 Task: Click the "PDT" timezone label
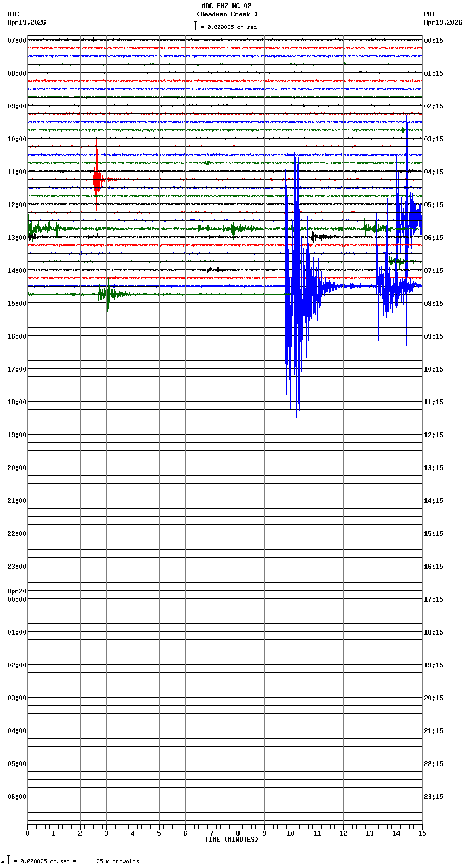429,14
